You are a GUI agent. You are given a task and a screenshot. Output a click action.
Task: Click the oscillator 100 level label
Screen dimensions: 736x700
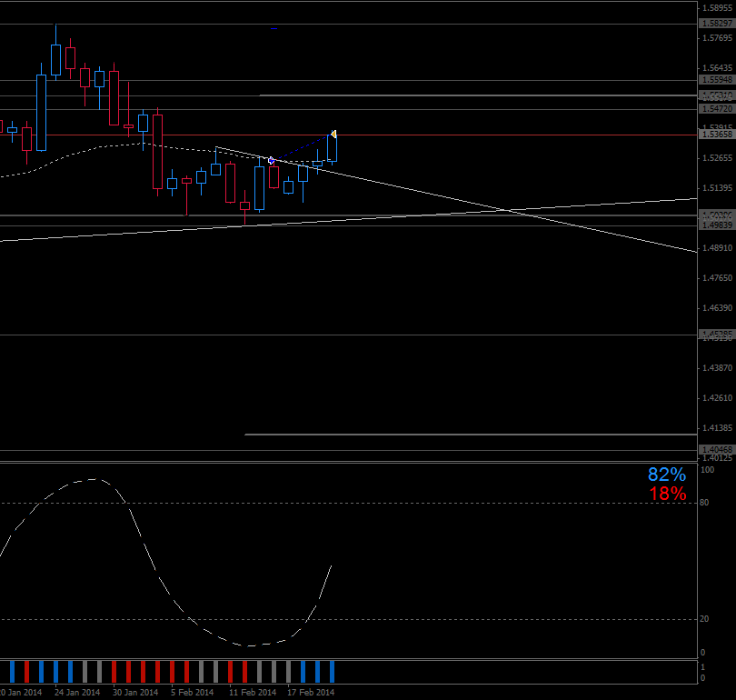click(x=707, y=470)
